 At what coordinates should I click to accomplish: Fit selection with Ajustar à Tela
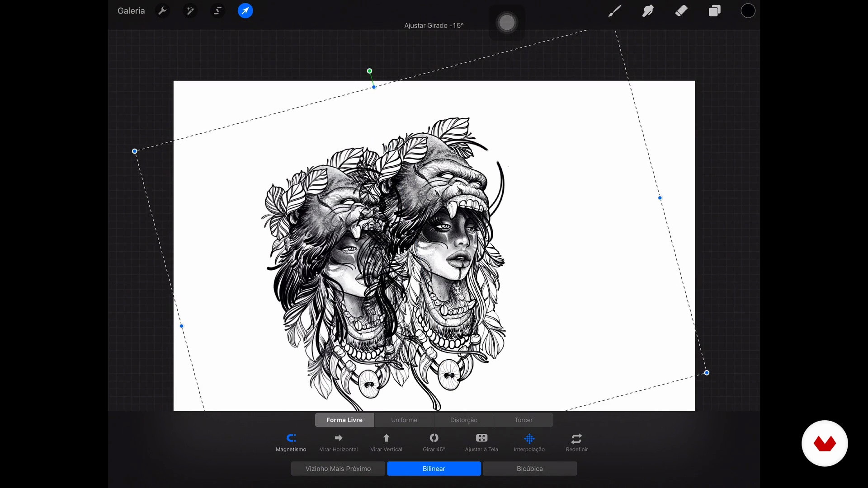pyautogui.click(x=481, y=443)
